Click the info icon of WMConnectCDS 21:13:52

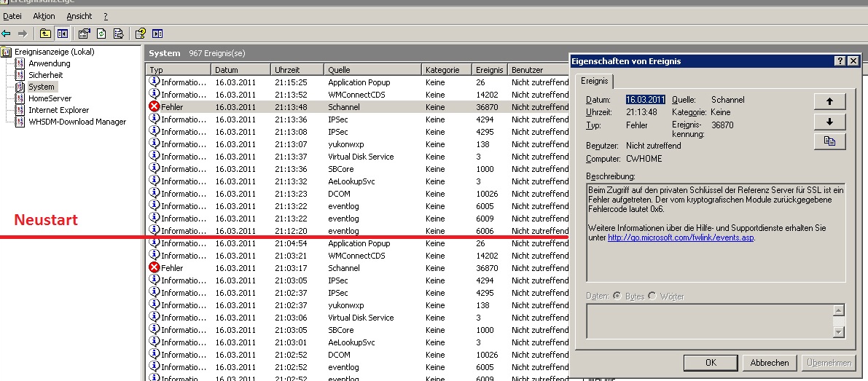tap(155, 95)
